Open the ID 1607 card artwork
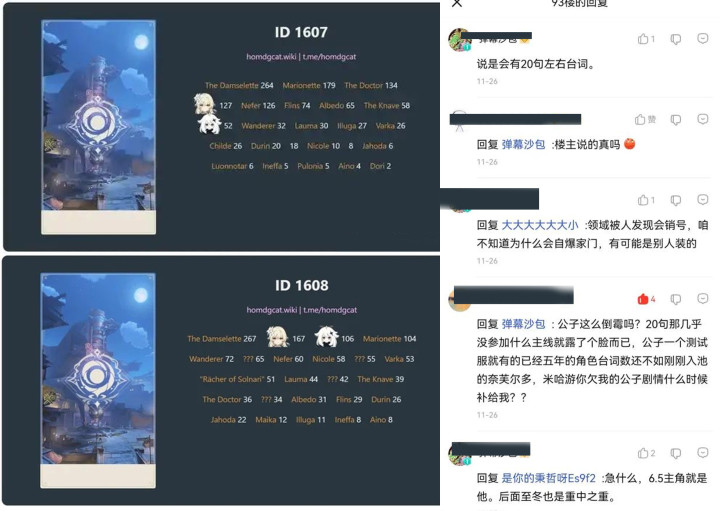This screenshot has width=720, height=511. [x=98, y=127]
